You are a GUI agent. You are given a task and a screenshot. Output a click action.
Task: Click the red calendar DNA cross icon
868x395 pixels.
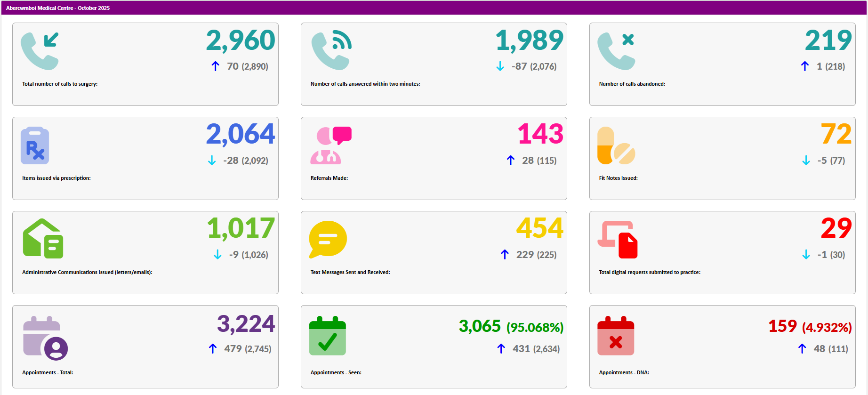point(616,336)
